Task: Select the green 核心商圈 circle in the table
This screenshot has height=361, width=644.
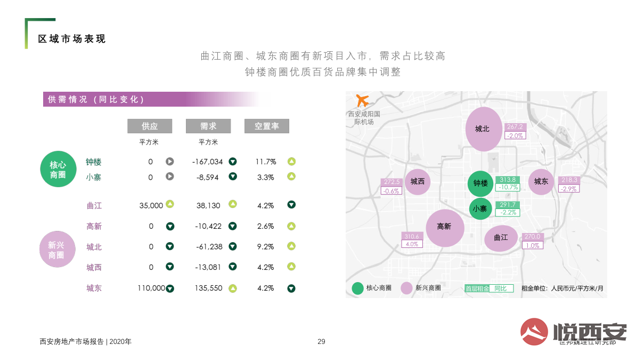Action: click(x=58, y=170)
